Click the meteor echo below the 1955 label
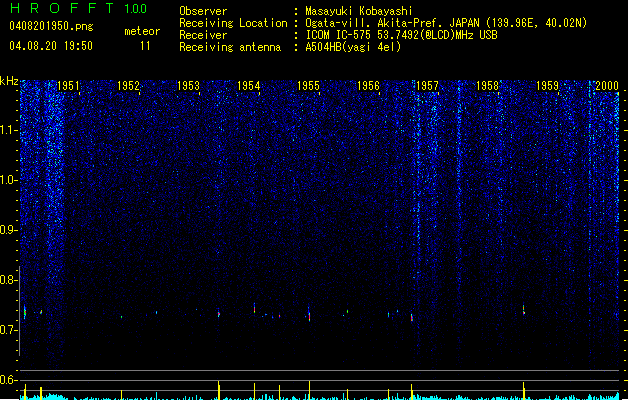This screenshot has width=629, height=400. click(x=309, y=314)
